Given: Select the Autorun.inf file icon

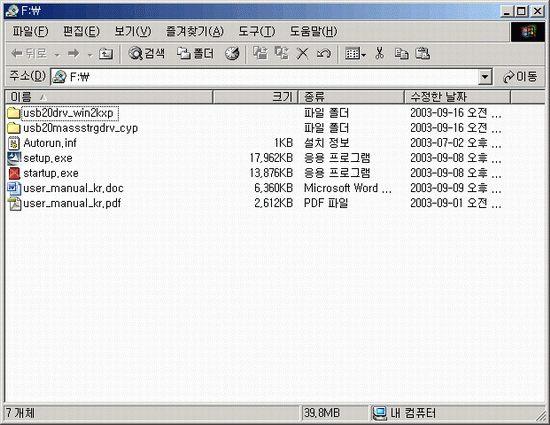Looking at the screenshot, I should (x=14, y=143).
